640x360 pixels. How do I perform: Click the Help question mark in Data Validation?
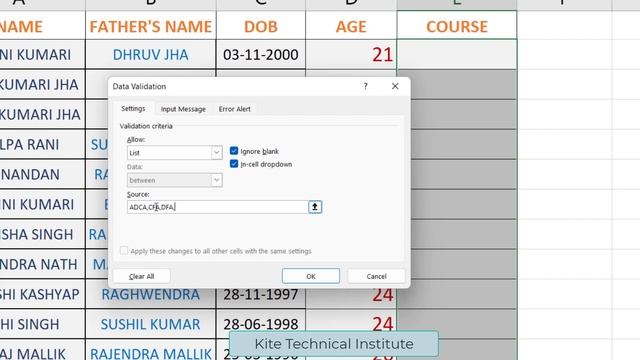[x=365, y=86]
